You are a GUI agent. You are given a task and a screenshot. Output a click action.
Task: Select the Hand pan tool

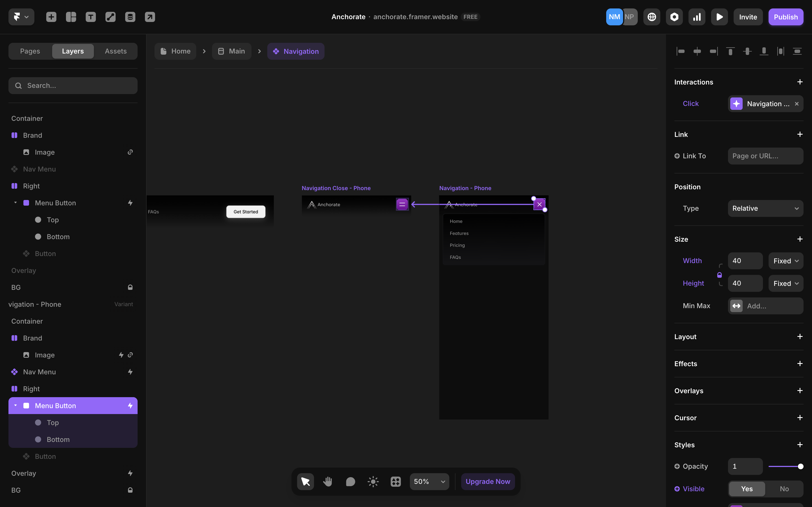328,482
